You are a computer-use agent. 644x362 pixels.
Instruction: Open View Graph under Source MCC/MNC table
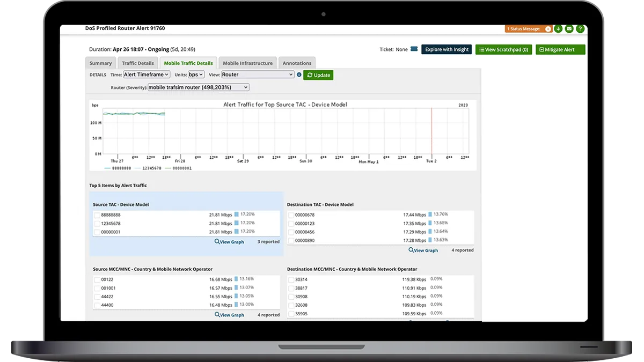tap(229, 315)
